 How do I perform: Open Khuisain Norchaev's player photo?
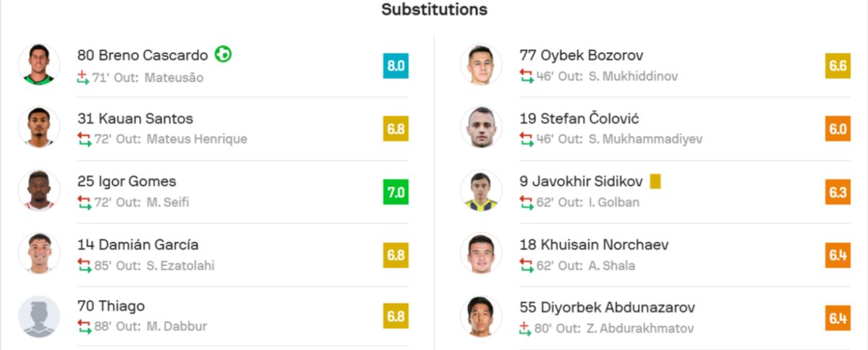(x=481, y=254)
